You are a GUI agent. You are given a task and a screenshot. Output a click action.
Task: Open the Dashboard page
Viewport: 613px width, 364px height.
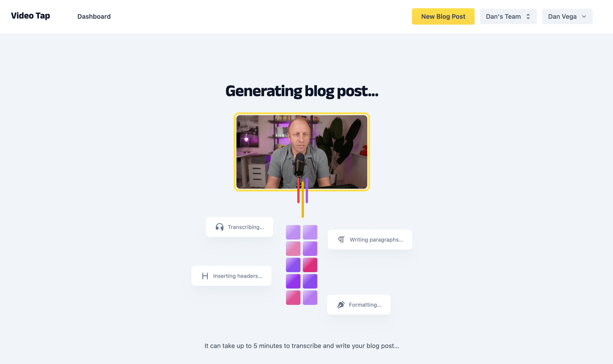click(94, 17)
